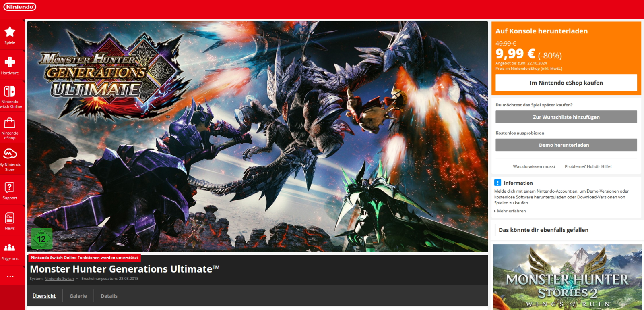Screen dimensions: 644x310
Task: Open the Nintendo eShop bag icon
Action: pyautogui.click(x=10, y=123)
